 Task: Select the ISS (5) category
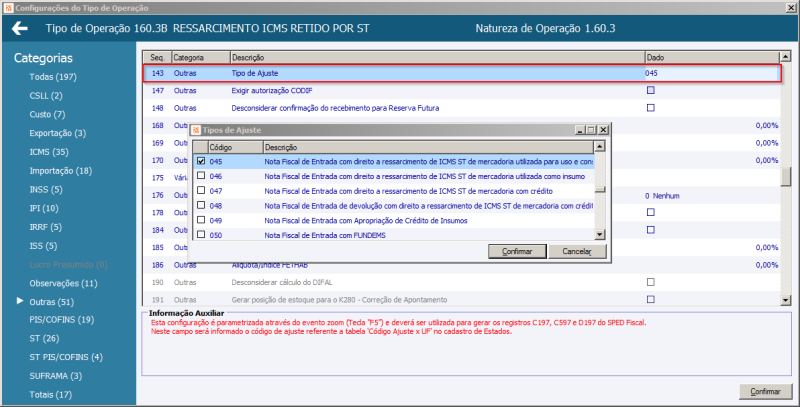click(x=43, y=246)
